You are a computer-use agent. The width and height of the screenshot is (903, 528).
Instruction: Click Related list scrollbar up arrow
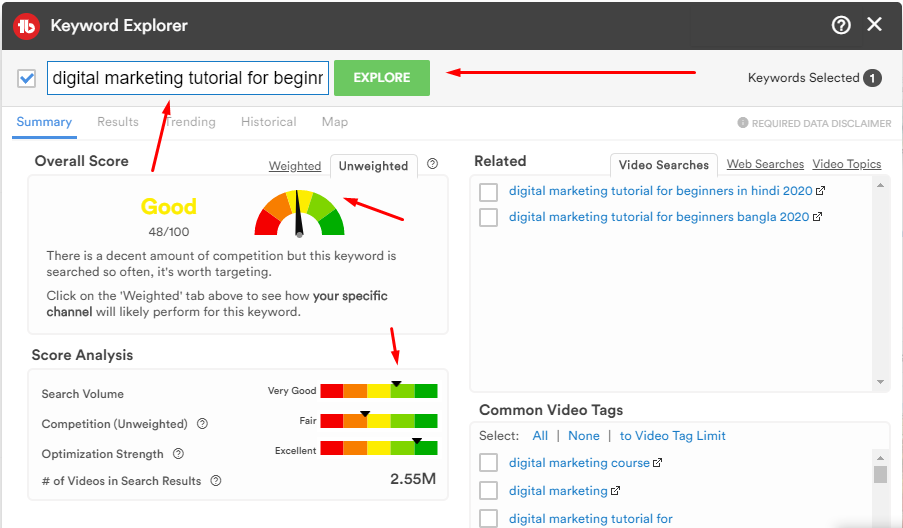pos(880,185)
